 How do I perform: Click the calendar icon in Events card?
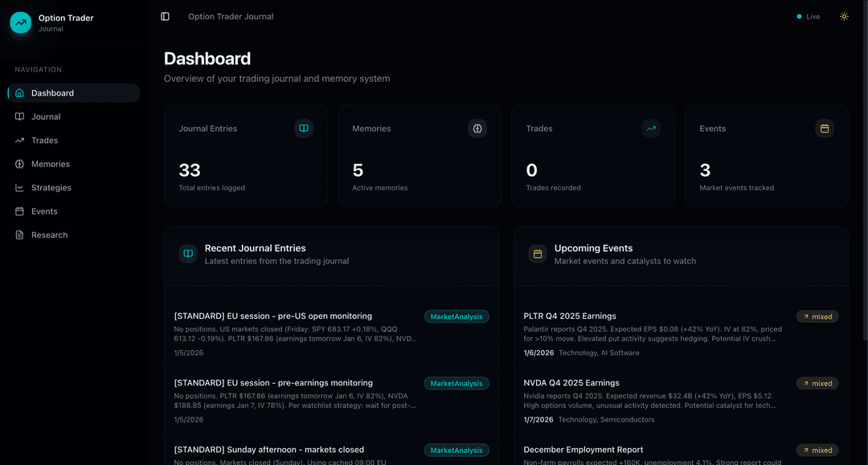point(824,128)
